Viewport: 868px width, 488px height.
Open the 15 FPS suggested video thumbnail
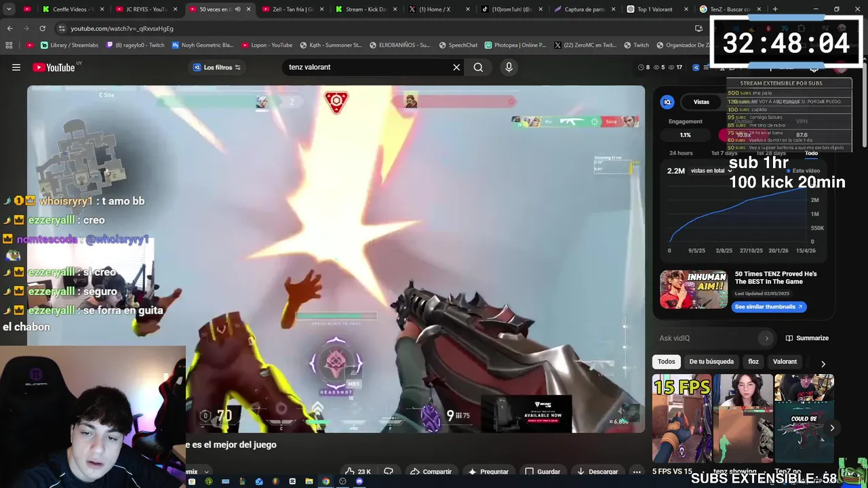(x=682, y=418)
